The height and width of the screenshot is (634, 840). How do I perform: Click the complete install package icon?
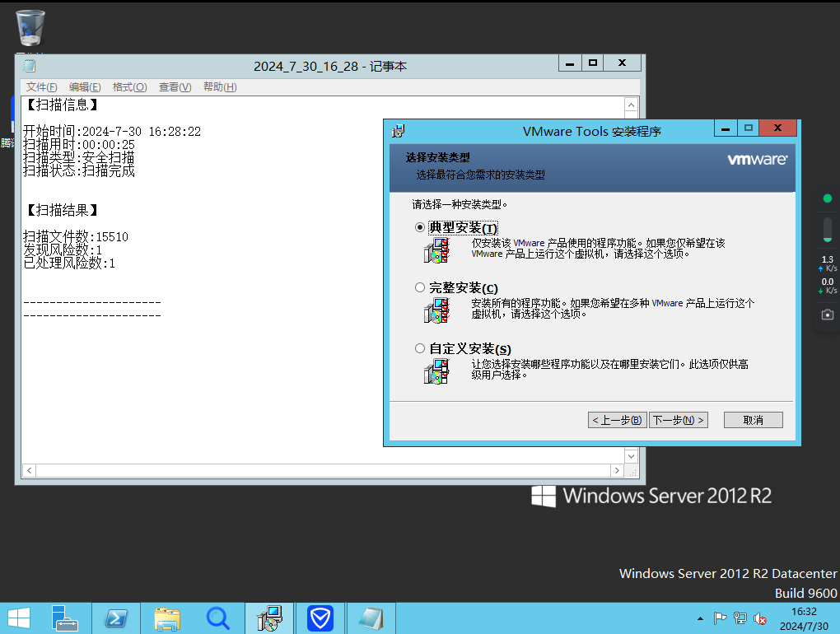[x=436, y=310]
